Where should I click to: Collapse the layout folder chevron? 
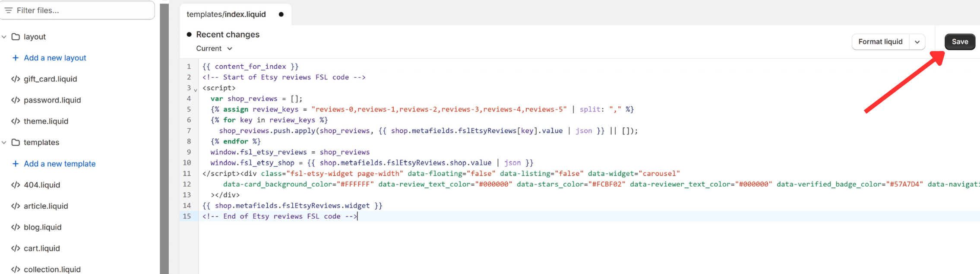pos(4,37)
